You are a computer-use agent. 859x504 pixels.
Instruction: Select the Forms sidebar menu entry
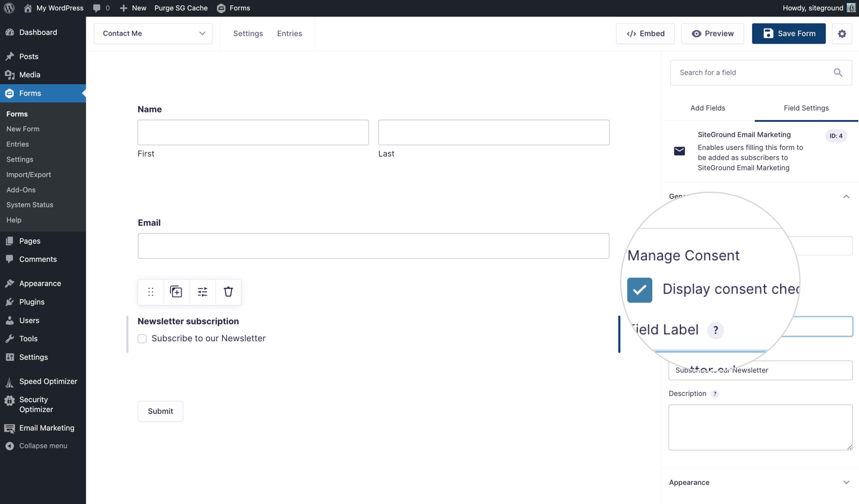[x=43, y=93]
